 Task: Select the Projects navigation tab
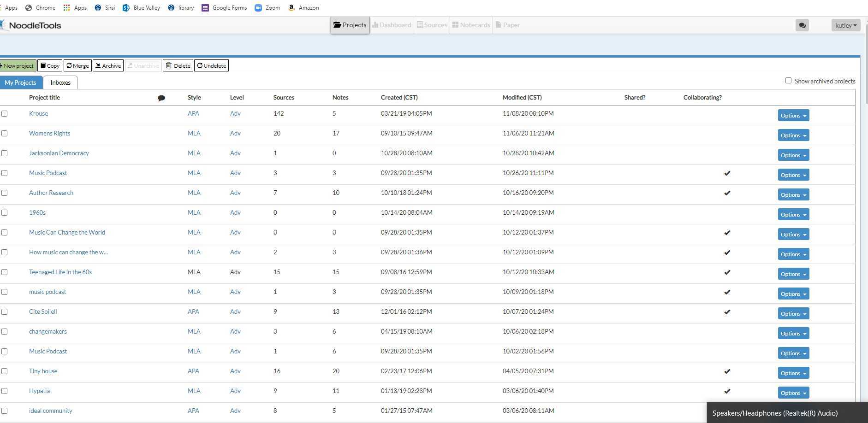tap(350, 25)
